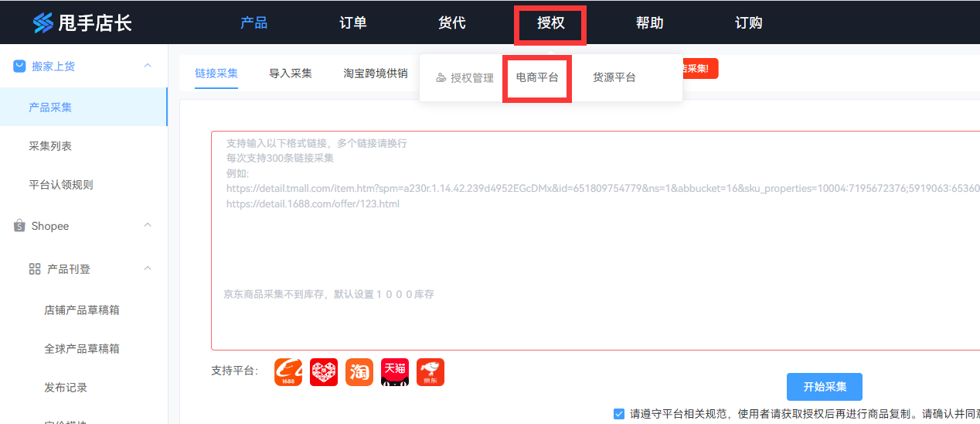This screenshot has height=424, width=980.
Task: Collapse the Shopee section chevron
Action: [148, 226]
